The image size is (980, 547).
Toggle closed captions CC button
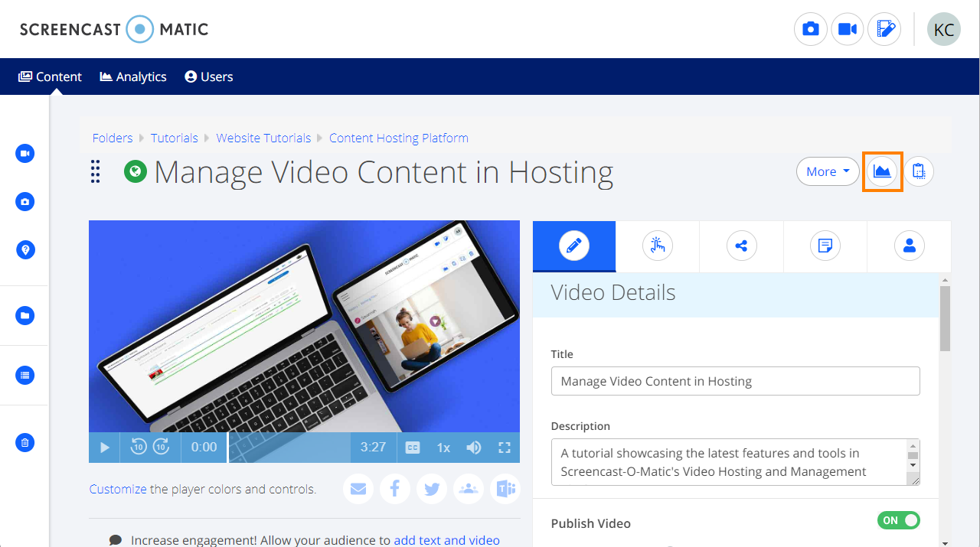point(413,448)
